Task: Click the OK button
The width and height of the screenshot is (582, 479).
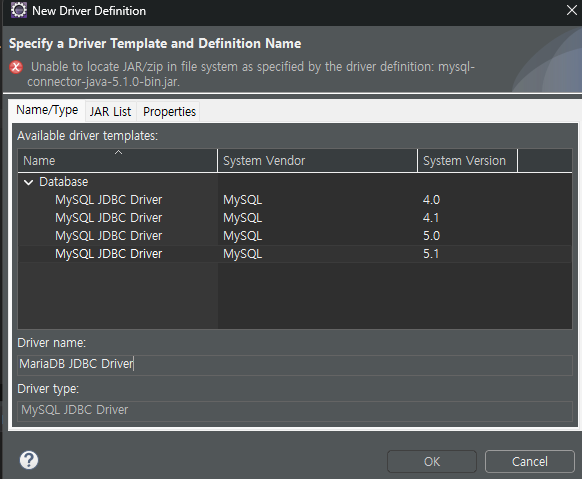Action: (432, 462)
